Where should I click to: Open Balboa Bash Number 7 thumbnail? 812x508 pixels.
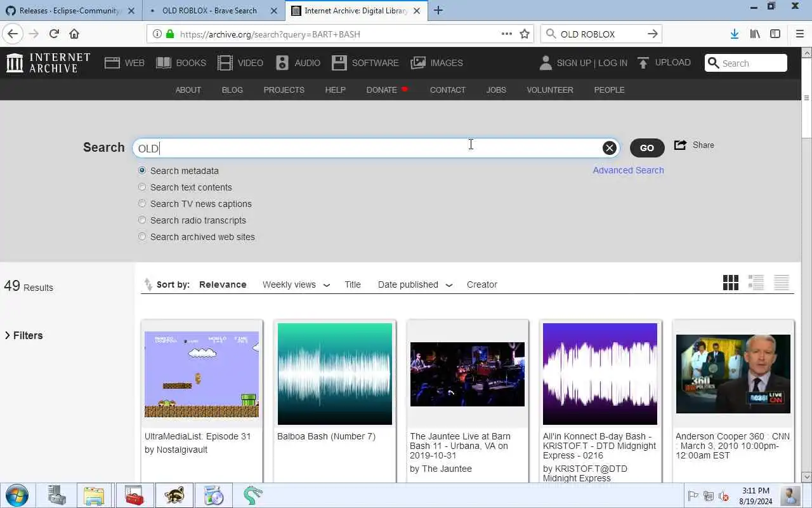tap(335, 374)
